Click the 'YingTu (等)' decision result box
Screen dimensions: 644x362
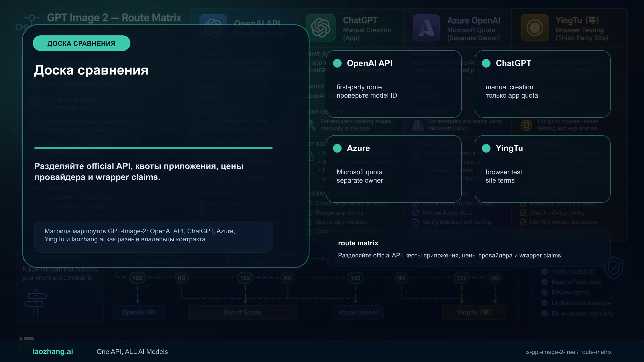(x=474, y=312)
